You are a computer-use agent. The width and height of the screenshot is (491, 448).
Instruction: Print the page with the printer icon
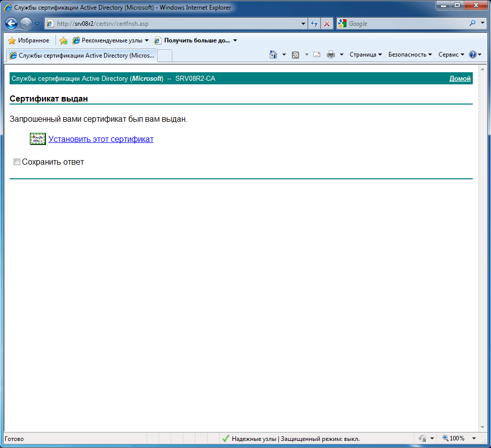pos(331,55)
